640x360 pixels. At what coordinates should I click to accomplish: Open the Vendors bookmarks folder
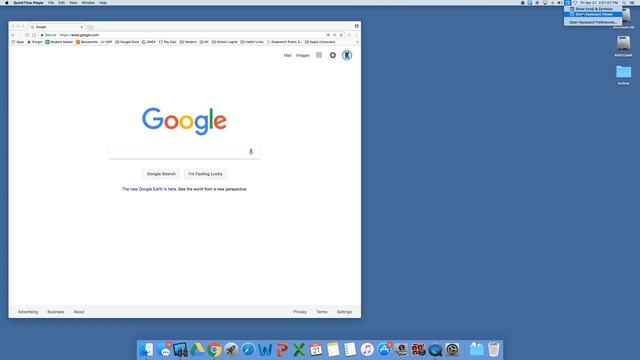pos(188,42)
